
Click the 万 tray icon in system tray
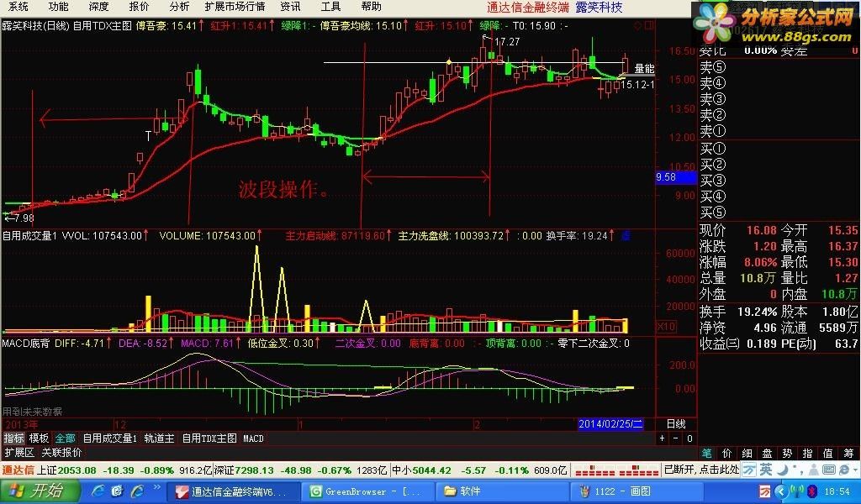(765, 491)
